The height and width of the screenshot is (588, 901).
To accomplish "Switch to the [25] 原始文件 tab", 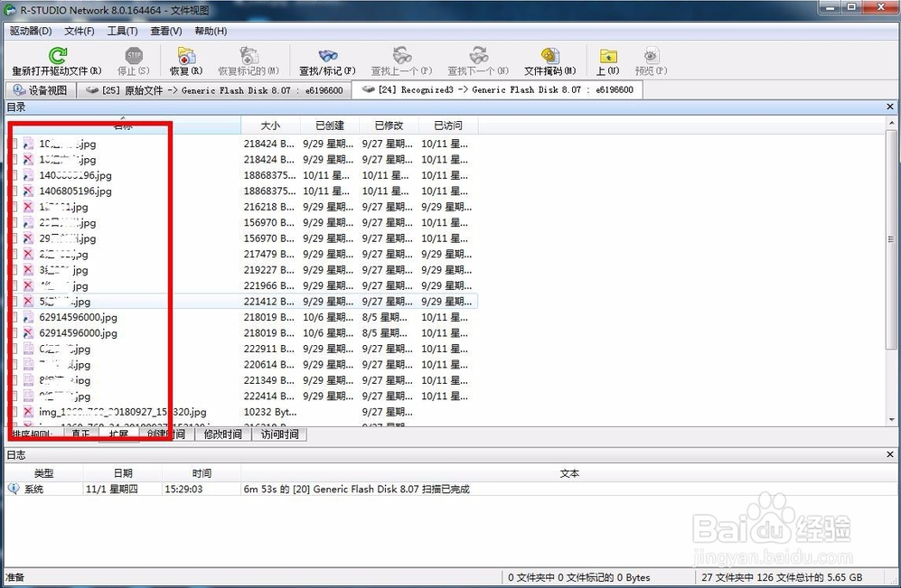I will click(214, 90).
